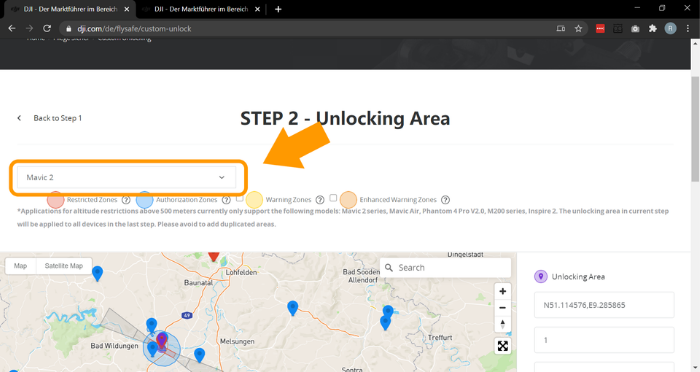
Task: Switch to the Satellite Map tab
Action: 64,266
